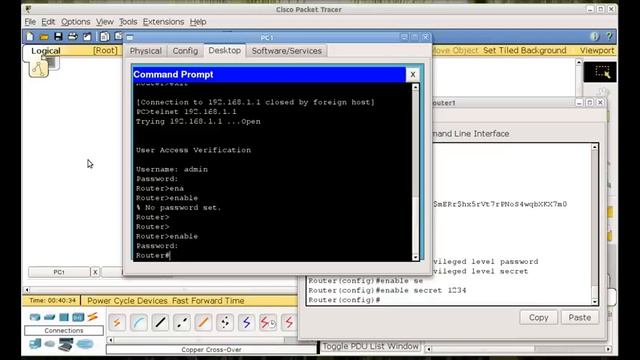
Task: Click the Router(config)# prompt in Router1 CLI
Action: click(344, 300)
